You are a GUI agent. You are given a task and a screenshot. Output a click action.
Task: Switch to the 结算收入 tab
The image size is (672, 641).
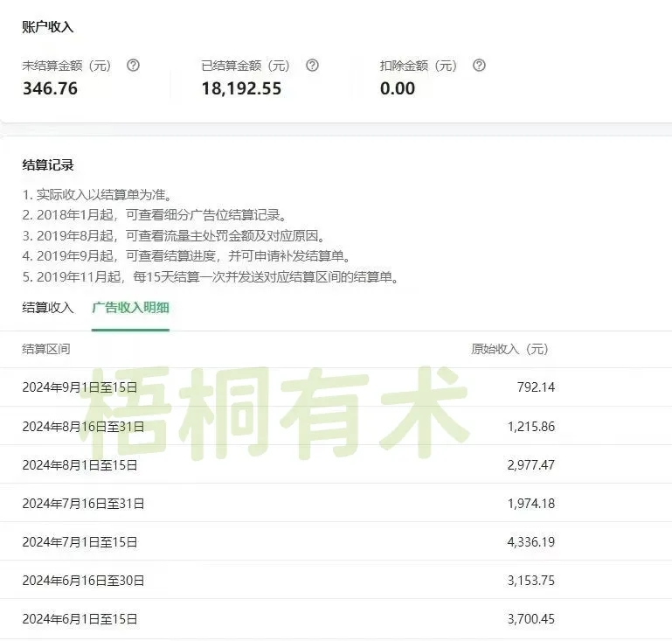[48, 308]
